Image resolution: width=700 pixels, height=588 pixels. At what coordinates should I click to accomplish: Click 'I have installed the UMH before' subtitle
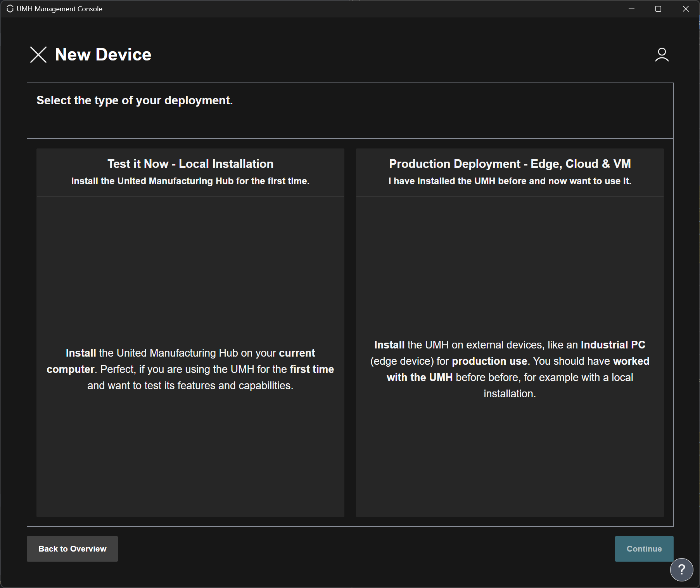coord(510,181)
